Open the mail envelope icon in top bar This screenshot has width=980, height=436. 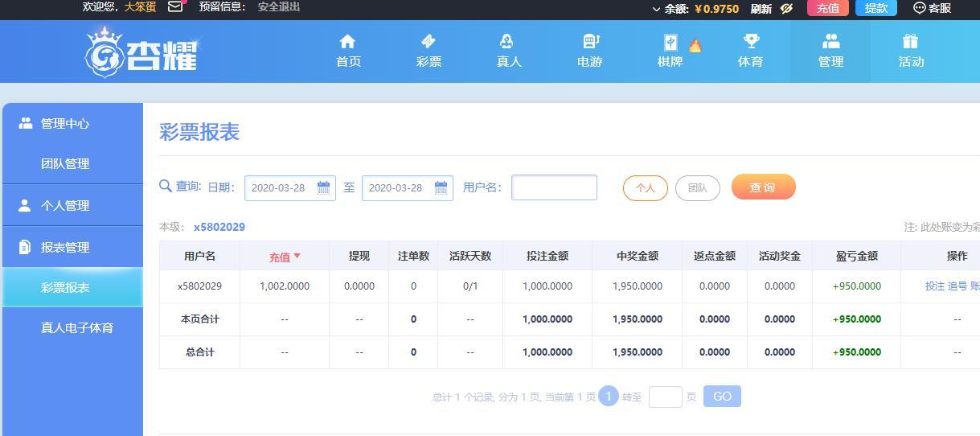tap(175, 7)
